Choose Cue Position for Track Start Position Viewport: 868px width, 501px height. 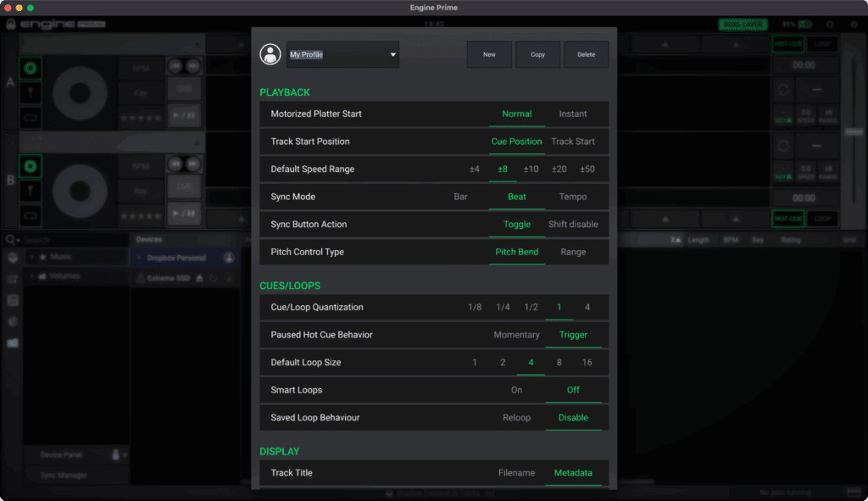coord(516,142)
